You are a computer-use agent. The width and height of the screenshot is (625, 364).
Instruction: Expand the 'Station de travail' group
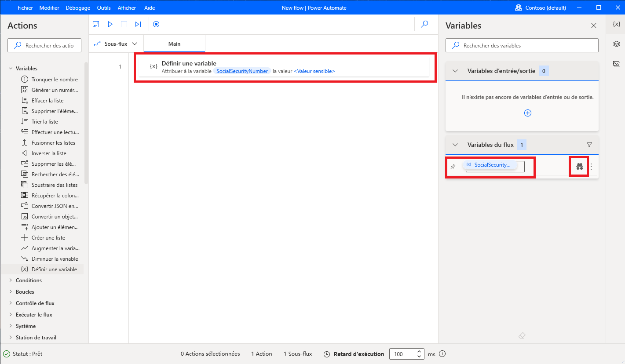(x=11, y=338)
